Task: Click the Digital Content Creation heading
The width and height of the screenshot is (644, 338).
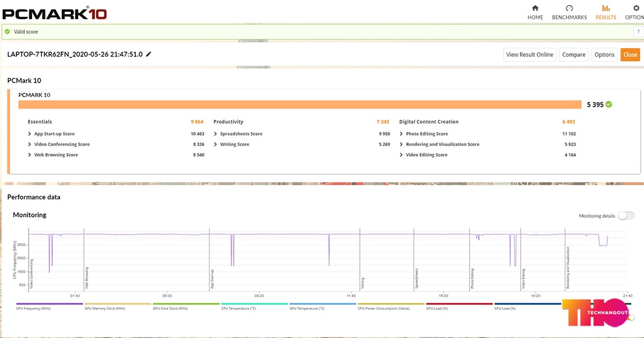Action: (x=429, y=122)
